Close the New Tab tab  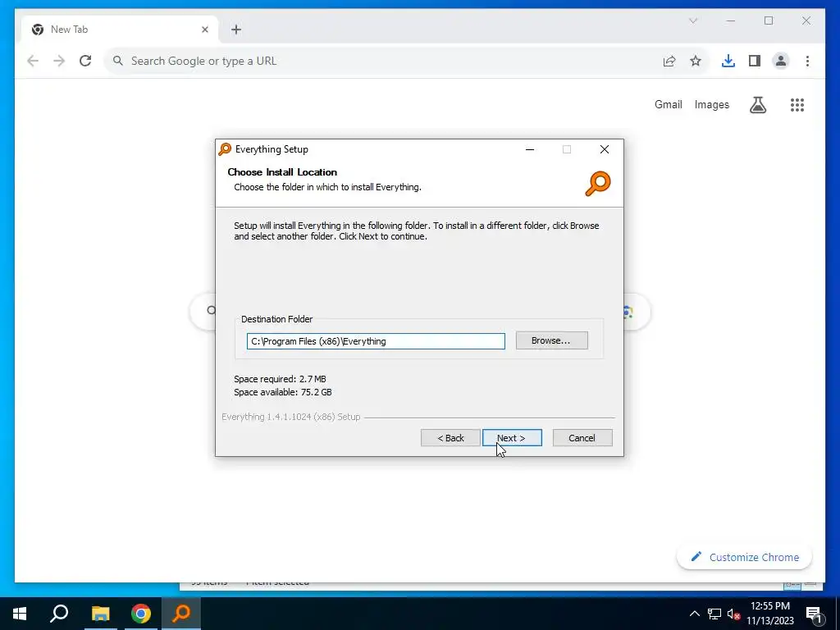pyautogui.click(x=204, y=30)
